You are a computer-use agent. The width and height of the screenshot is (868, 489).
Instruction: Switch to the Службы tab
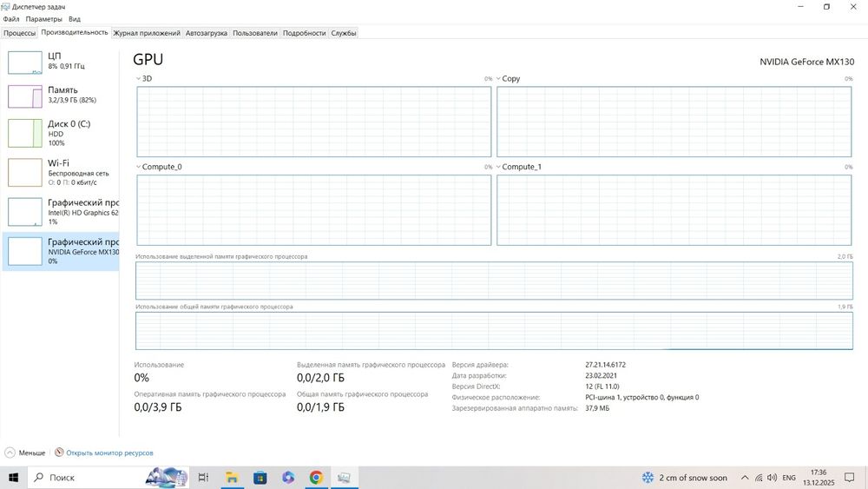click(x=343, y=33)
